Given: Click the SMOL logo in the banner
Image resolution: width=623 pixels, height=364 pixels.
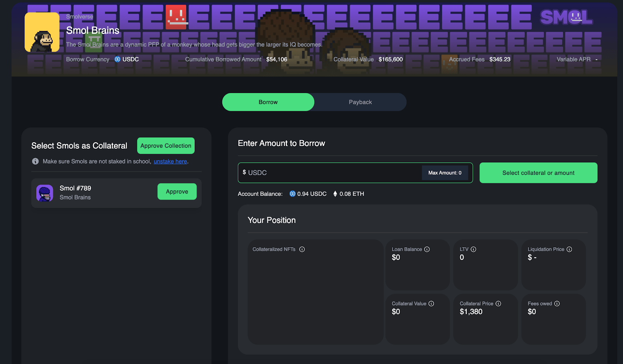Looking at the screenshot, I should coord(566,17).
